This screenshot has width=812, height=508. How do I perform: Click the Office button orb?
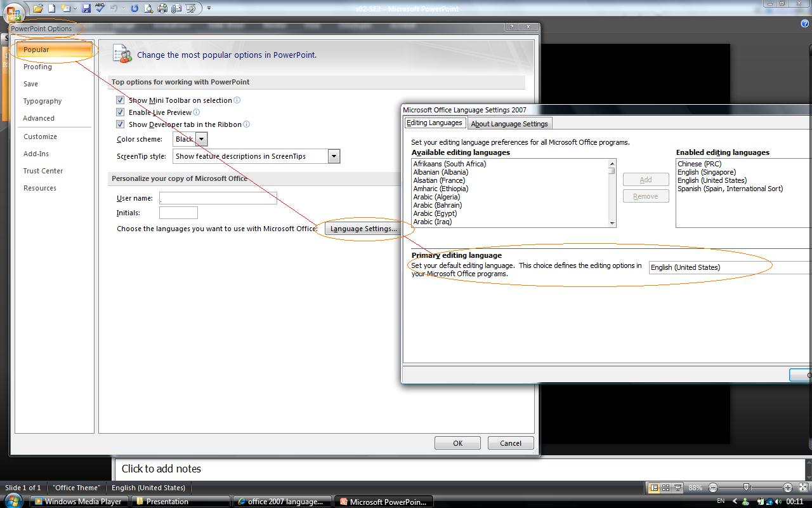click(x=13, y=11)
